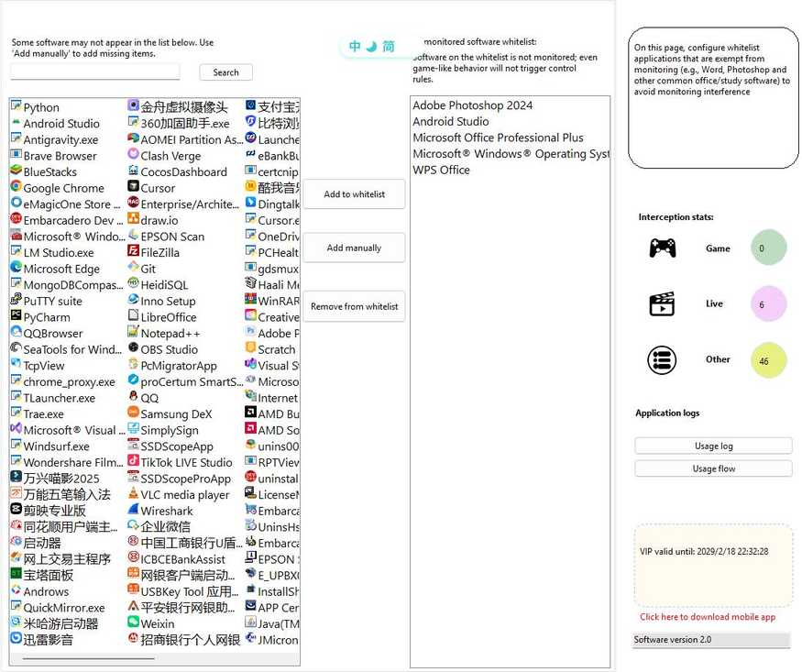Screen dimensions: 802x672
Task: Select WPS Office in whitelist
Action: point(441,170)
